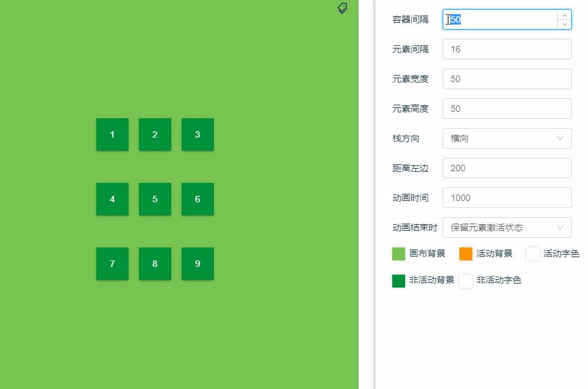Click the 元素间隔 input showing 16

pyautogui.click(x=507, y=49)
